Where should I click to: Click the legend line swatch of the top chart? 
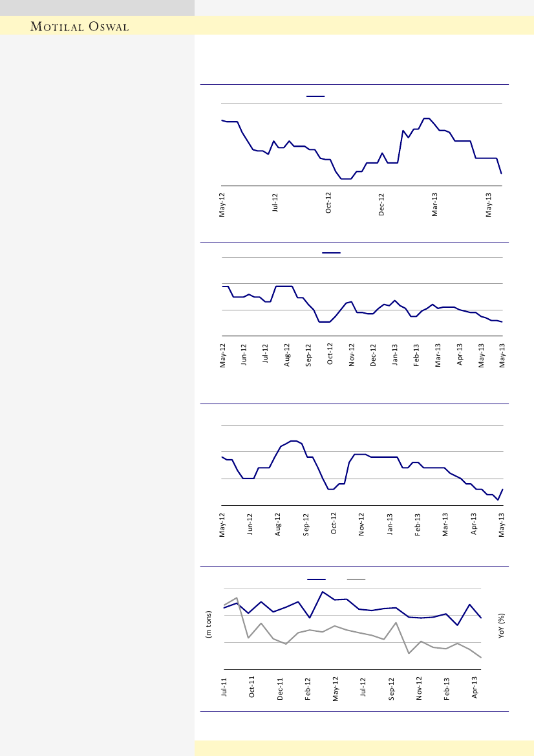tap(315, 96)
